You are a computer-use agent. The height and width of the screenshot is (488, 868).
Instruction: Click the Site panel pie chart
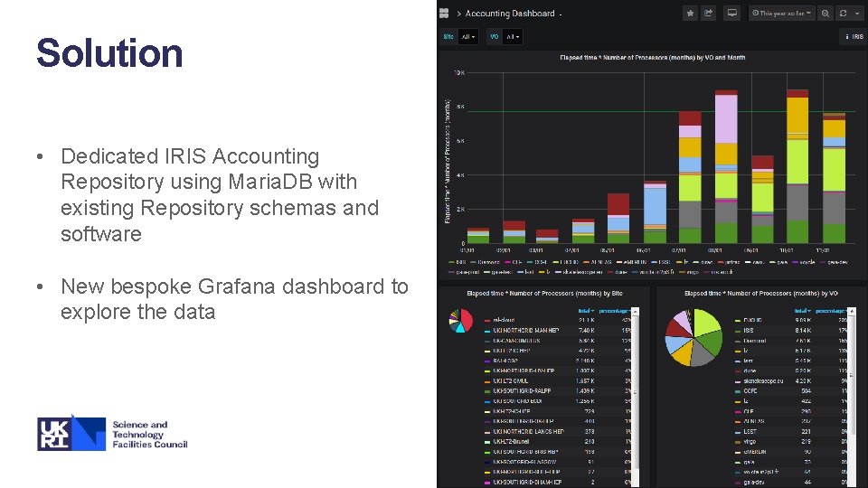click(x=460, y=321)
